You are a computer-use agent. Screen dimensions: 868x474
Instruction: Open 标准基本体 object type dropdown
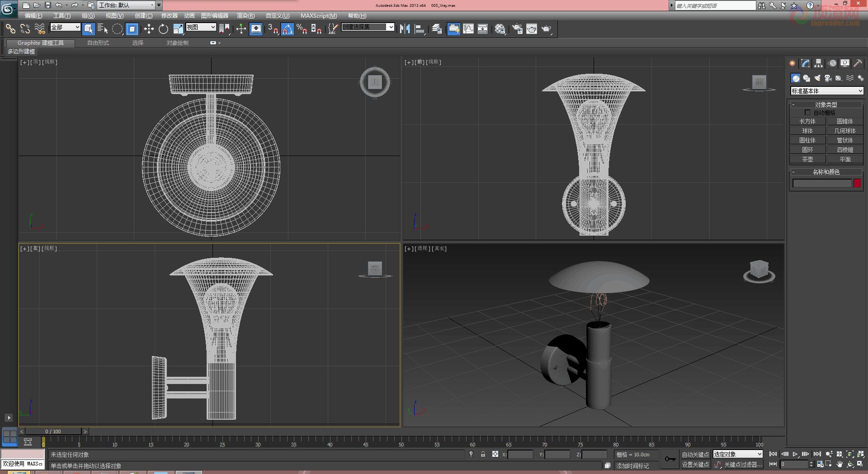(827, 91)
